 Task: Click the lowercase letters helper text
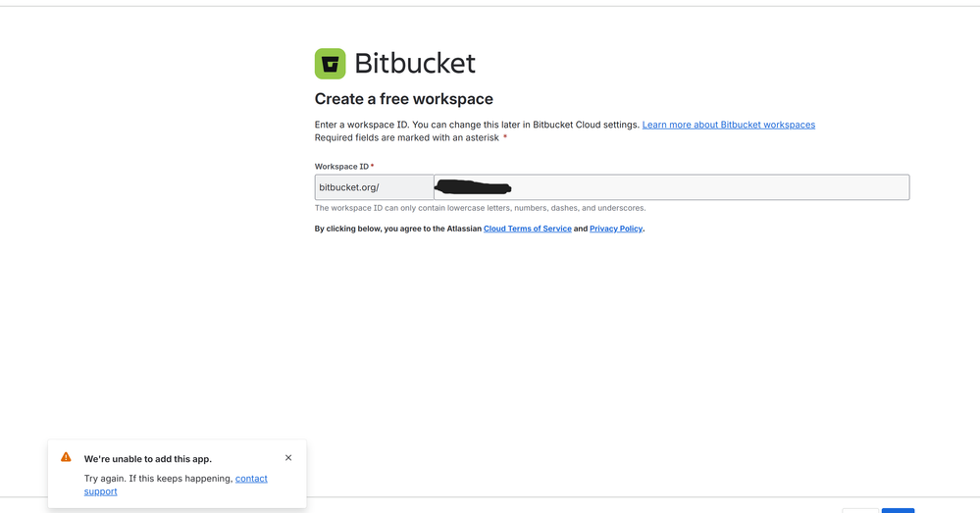(480, 208)
